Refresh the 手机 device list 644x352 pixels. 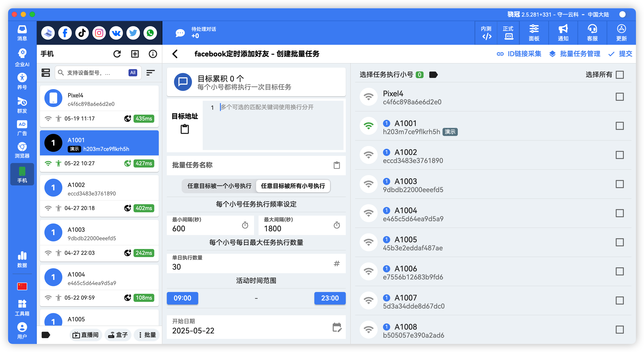(117, 54)
